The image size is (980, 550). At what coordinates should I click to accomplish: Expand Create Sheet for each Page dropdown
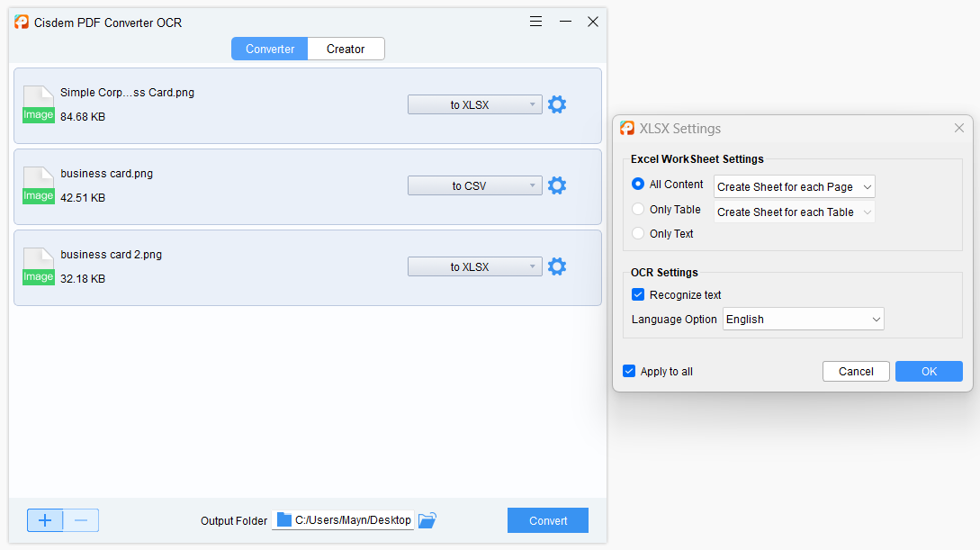tap(795, 187)
